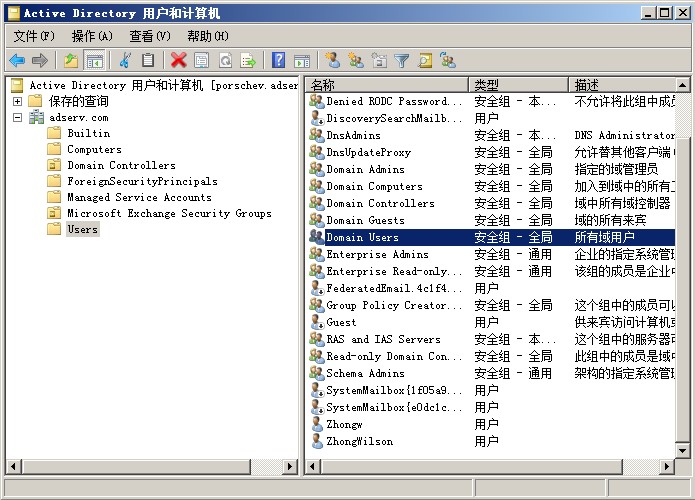
Task: Click the Find objects icon
Action: tap(425, 60)
